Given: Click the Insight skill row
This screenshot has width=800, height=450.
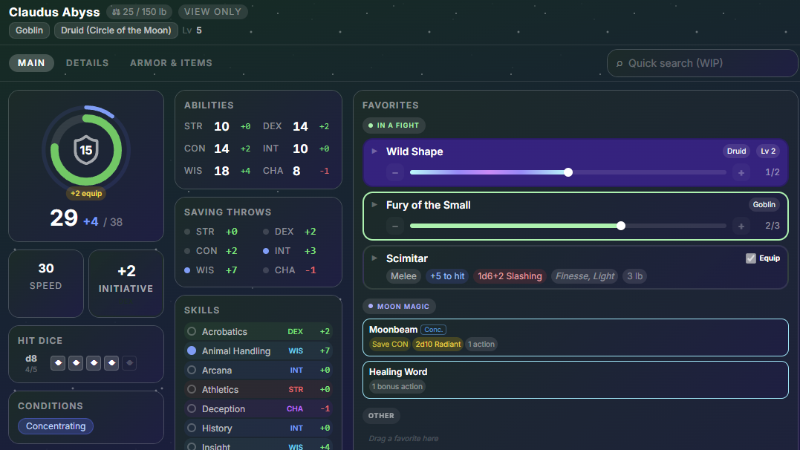Looking at the screenshot, I should pyautogui.click(x=259, y=446).
